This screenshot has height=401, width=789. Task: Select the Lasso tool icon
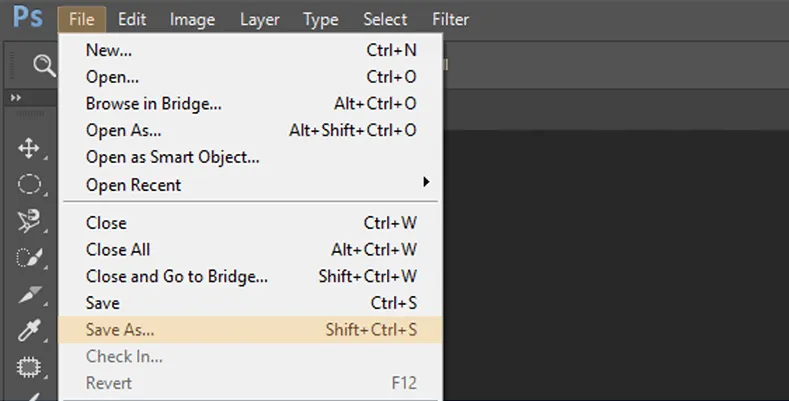coord(29,221)
